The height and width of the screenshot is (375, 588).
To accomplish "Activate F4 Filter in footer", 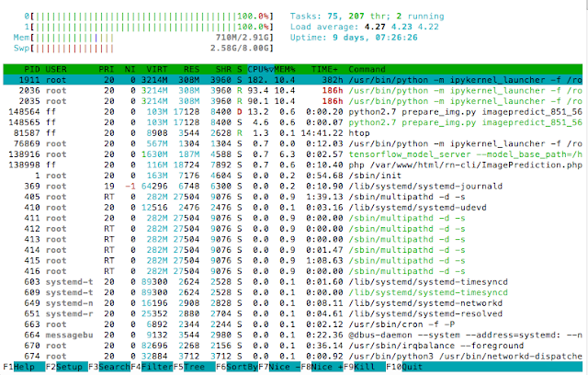I will [152, 367].
